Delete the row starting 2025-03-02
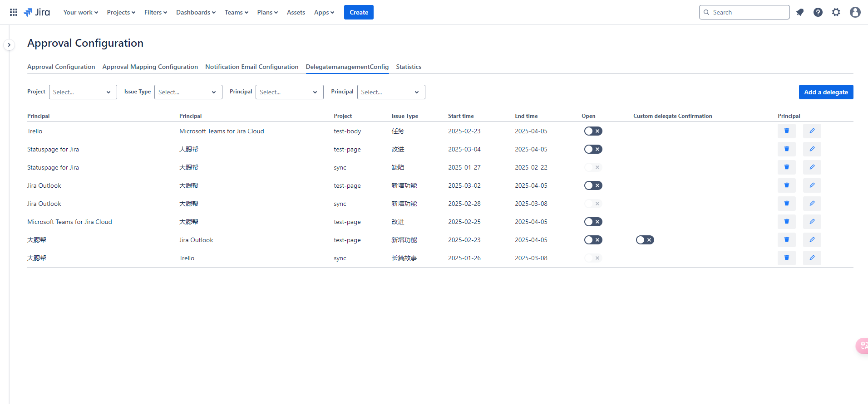Image resolution: width=868 pixels, height=404 pixels. tap(787, 185)
